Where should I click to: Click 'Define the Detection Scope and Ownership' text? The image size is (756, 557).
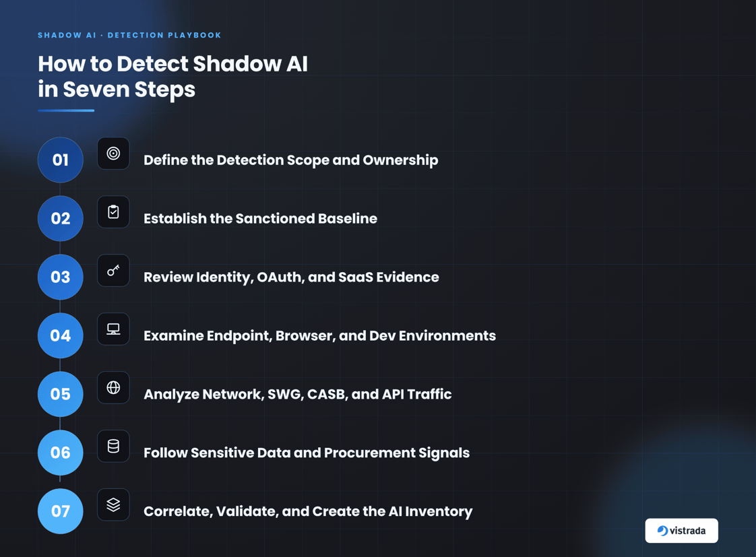pyautogui.click(x=290, y=160)
